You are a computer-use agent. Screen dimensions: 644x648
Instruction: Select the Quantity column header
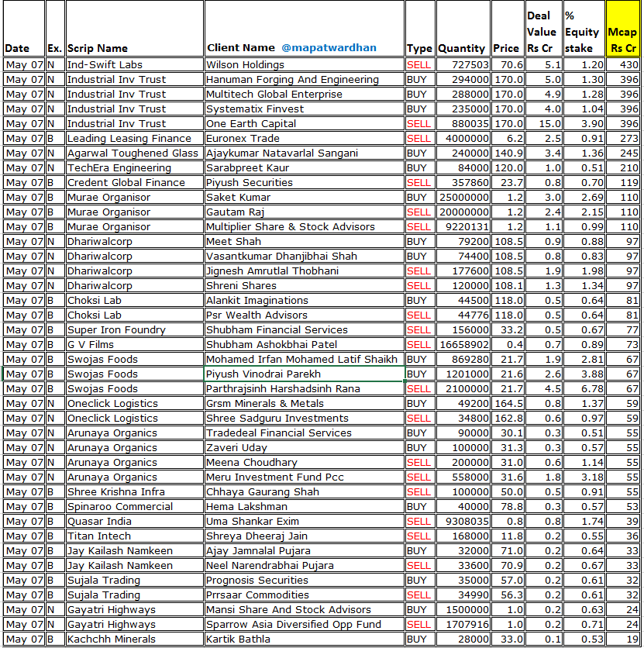click(461, 47)
